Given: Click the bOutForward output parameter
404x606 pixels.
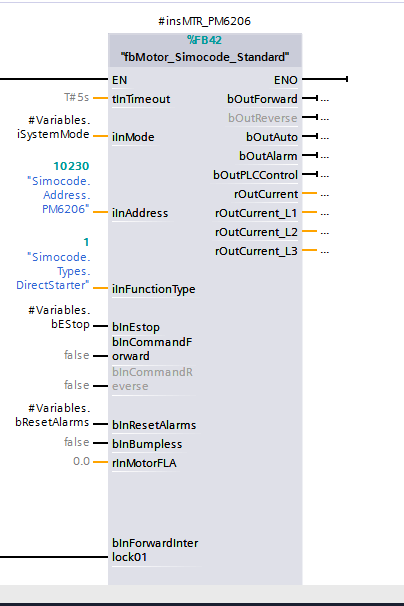Looking at the screenshot, I should [262, 99].
